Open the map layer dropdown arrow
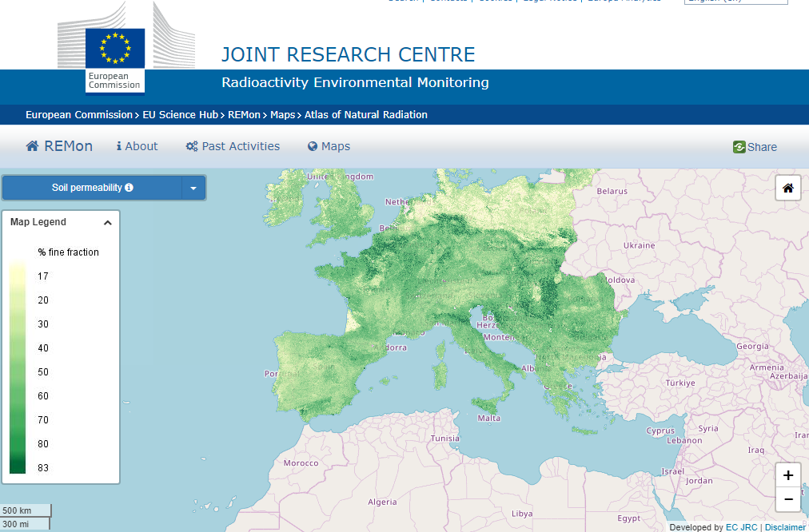This screenshot has width=809, height=532. (193, 189)
